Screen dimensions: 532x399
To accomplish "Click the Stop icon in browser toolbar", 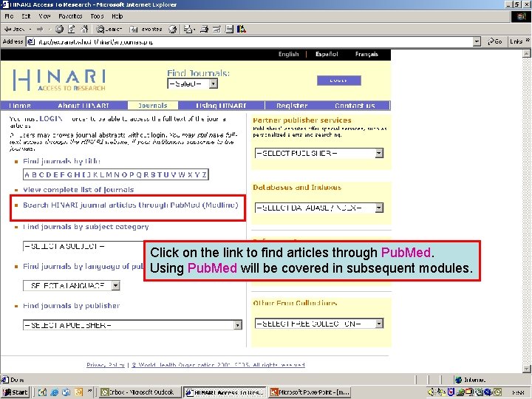I will pos(59,29).
